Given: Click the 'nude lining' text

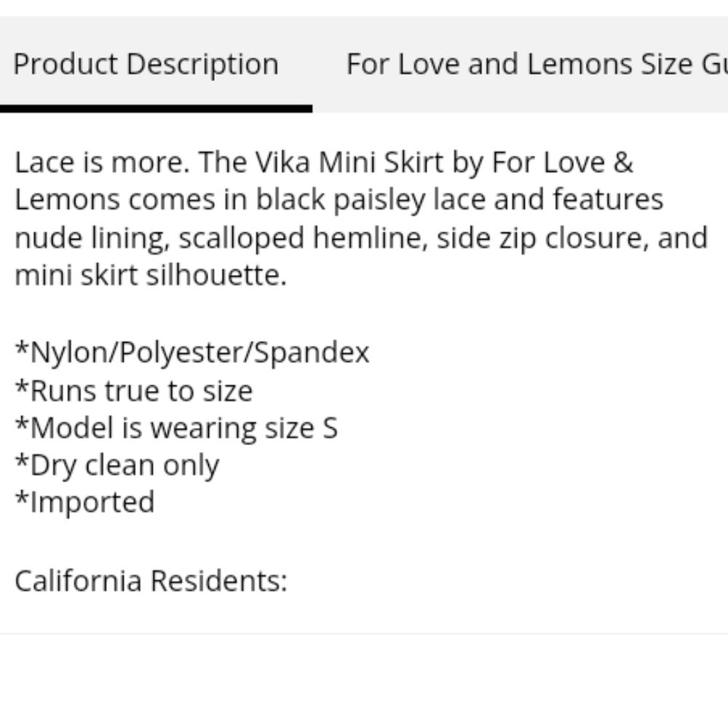Looking at the screenshot, I should 92,238.
